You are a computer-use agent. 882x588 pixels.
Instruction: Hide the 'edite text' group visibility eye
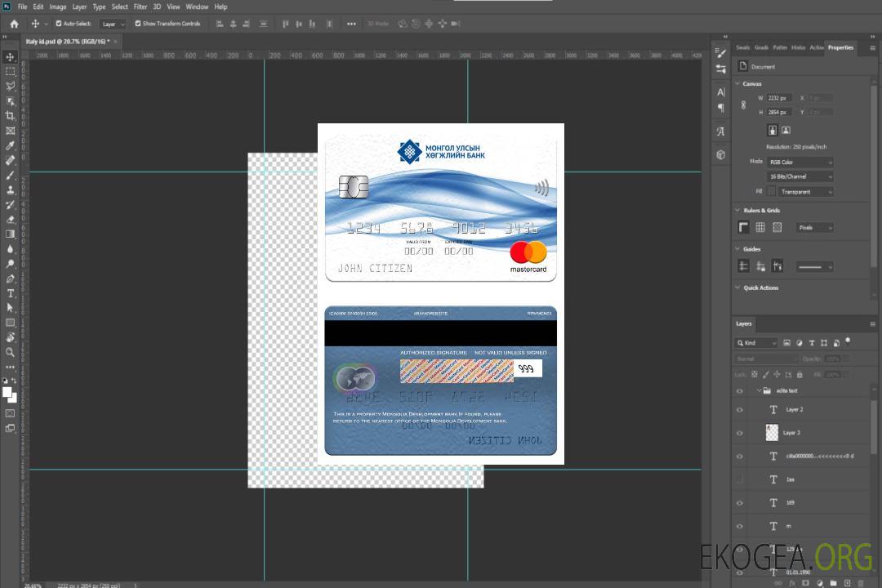[740, 391]
